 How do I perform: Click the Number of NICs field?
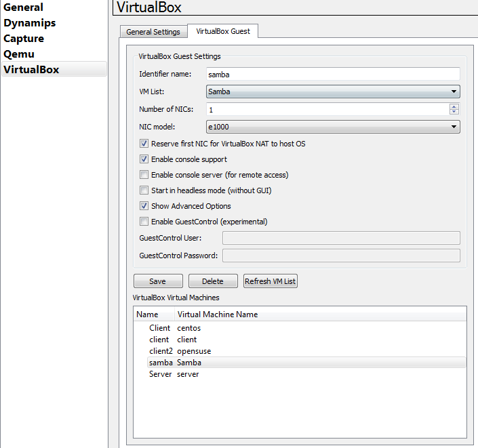(327, 109)
